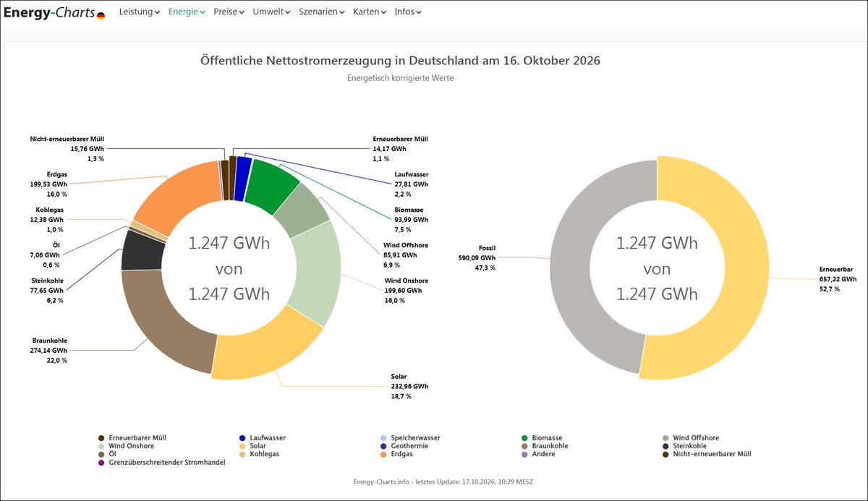
Task: Toggle Grenzüberschreitender Stromhandel legend entry
Action: coord(162,462)
